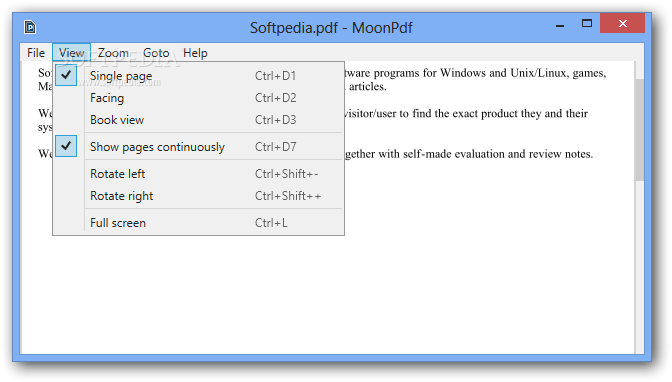Open the Help menu
The image size is (672, 382).
point(195,53)
